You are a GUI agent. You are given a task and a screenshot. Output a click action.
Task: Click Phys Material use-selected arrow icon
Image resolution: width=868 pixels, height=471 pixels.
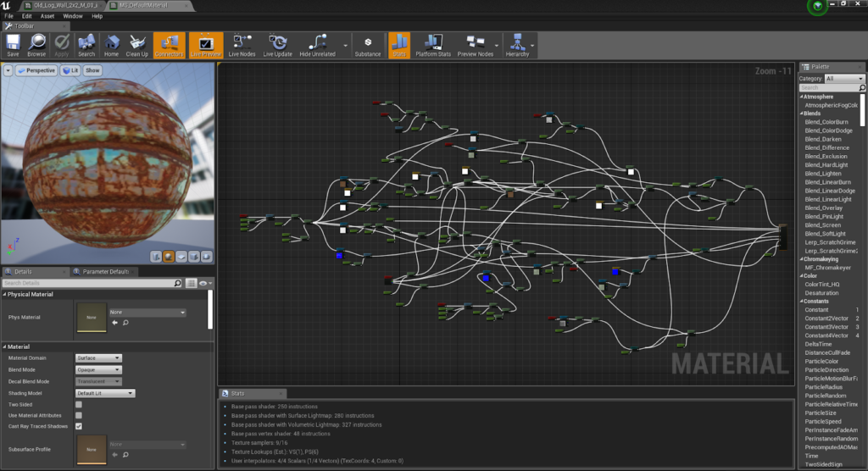(114, 322)
